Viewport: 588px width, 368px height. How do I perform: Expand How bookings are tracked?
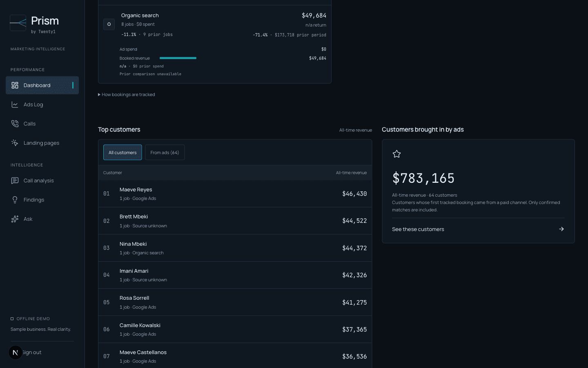pyautogui.click(x=127, y=94)
